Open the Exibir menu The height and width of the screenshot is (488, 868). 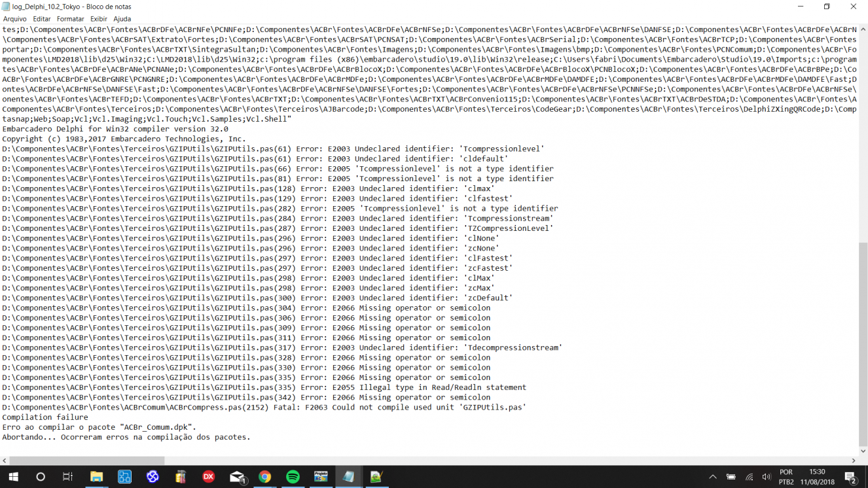99,19
